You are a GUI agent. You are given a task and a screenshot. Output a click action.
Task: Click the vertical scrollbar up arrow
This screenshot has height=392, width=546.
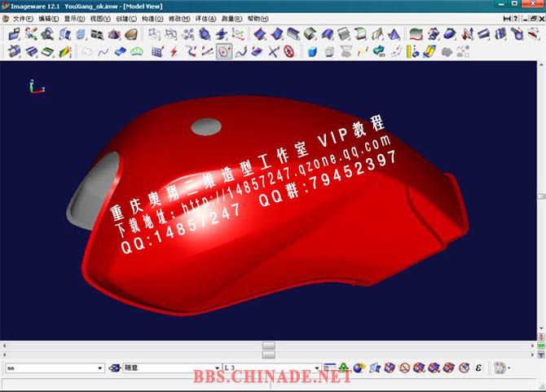(x=541, y=64)
